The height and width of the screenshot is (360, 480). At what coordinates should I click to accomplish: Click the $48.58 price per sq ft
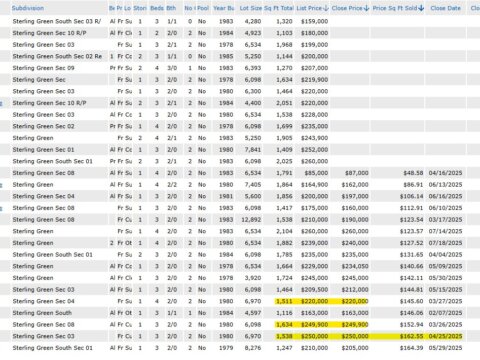point(413,173)
